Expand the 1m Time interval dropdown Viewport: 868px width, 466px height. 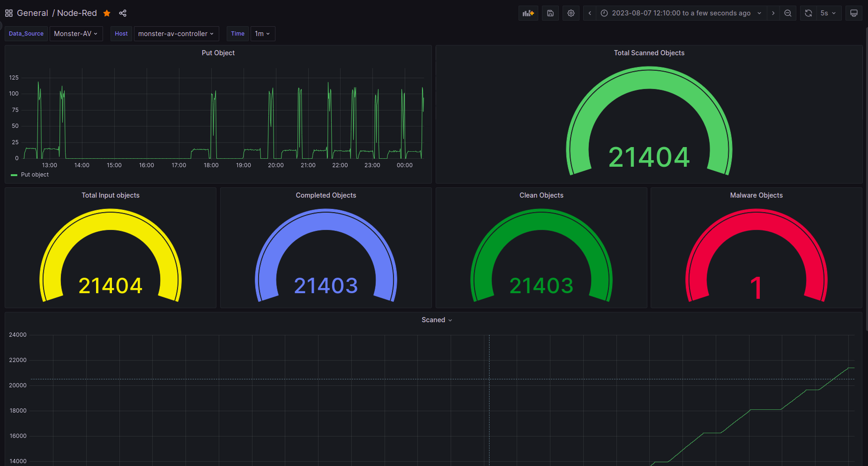pyautogui.click(x=262, y=34)
